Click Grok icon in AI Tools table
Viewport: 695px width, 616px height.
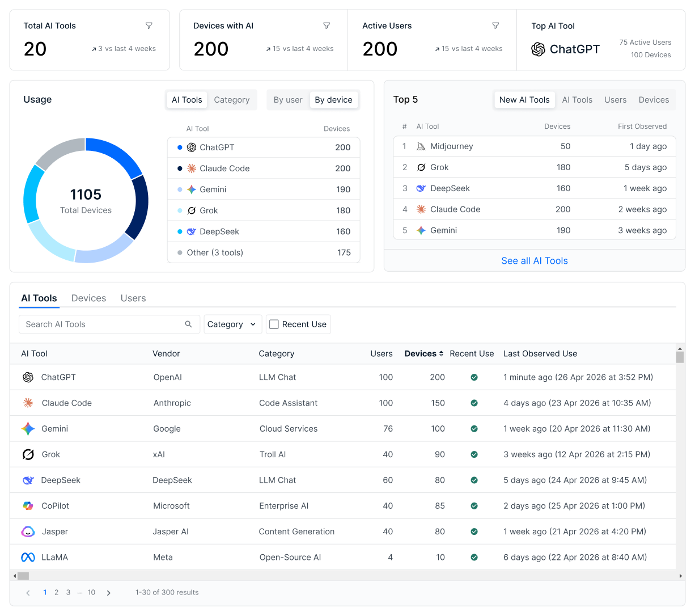28,454
